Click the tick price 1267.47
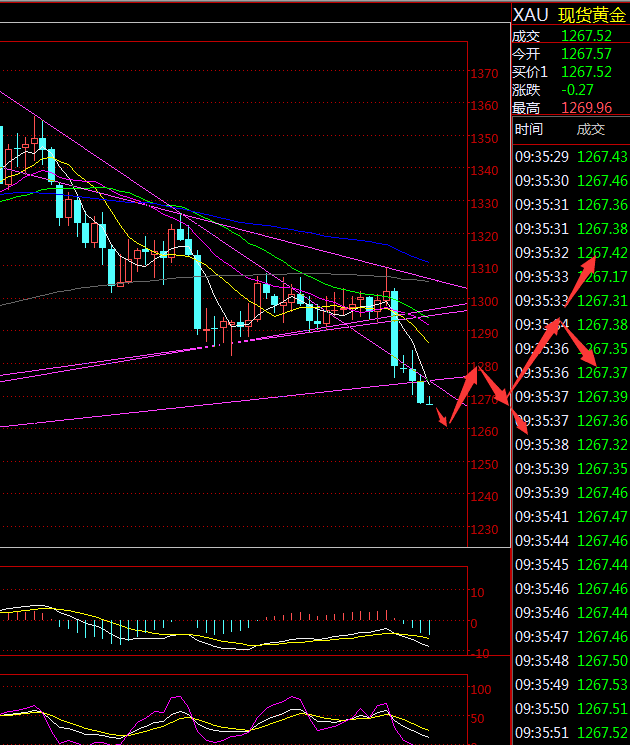Image resolution: width=630 pixels, height=745 pixels. [602, 516]
